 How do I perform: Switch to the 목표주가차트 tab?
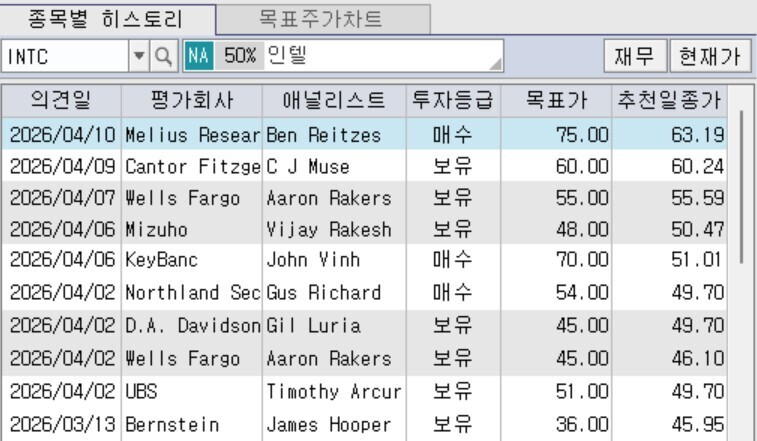pyautogui.click(x=322, y=20)
